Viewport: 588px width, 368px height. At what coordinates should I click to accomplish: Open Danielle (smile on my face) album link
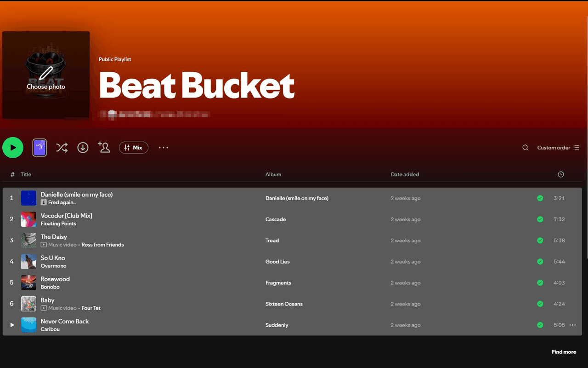(297, 198)
